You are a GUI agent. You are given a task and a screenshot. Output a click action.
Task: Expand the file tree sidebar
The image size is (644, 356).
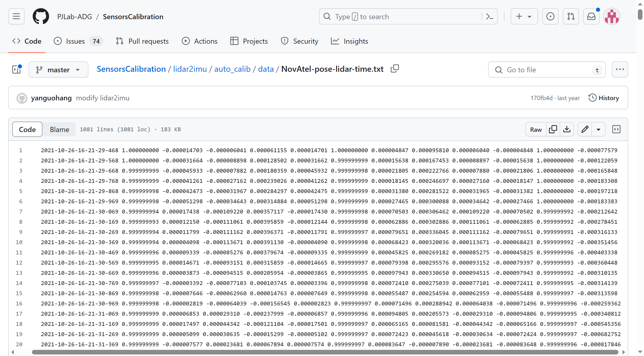click(17, 69)
